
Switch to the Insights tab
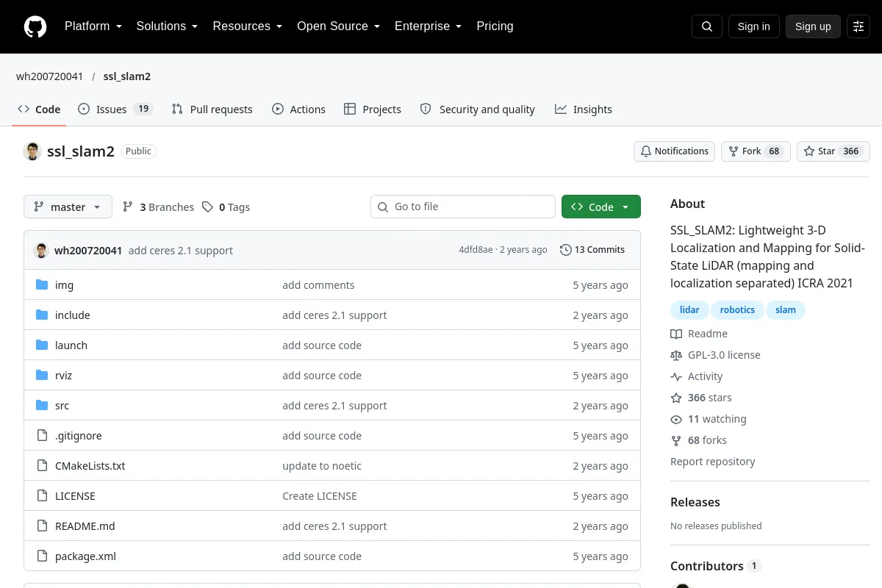(584, 110)
